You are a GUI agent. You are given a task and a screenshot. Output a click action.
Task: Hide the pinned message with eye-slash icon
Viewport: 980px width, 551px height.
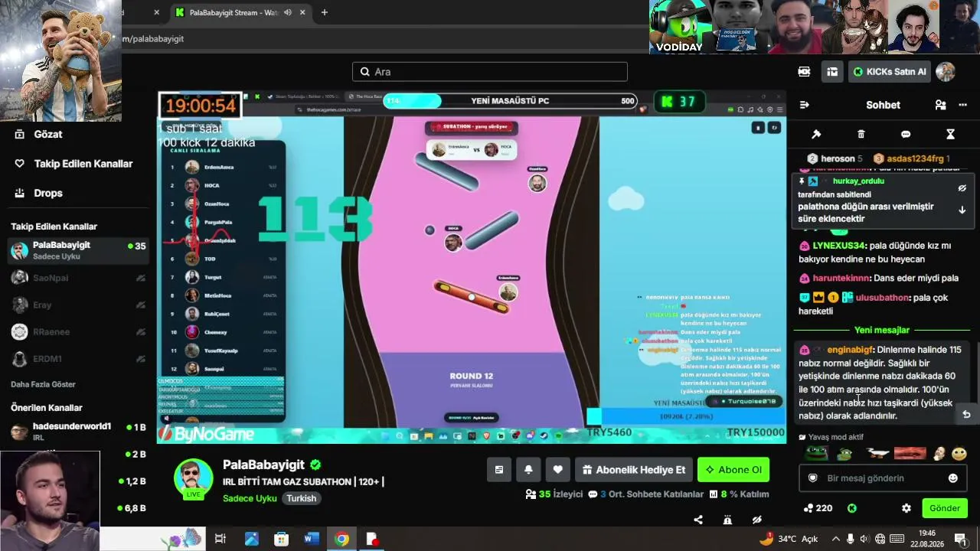pos(962,187)
